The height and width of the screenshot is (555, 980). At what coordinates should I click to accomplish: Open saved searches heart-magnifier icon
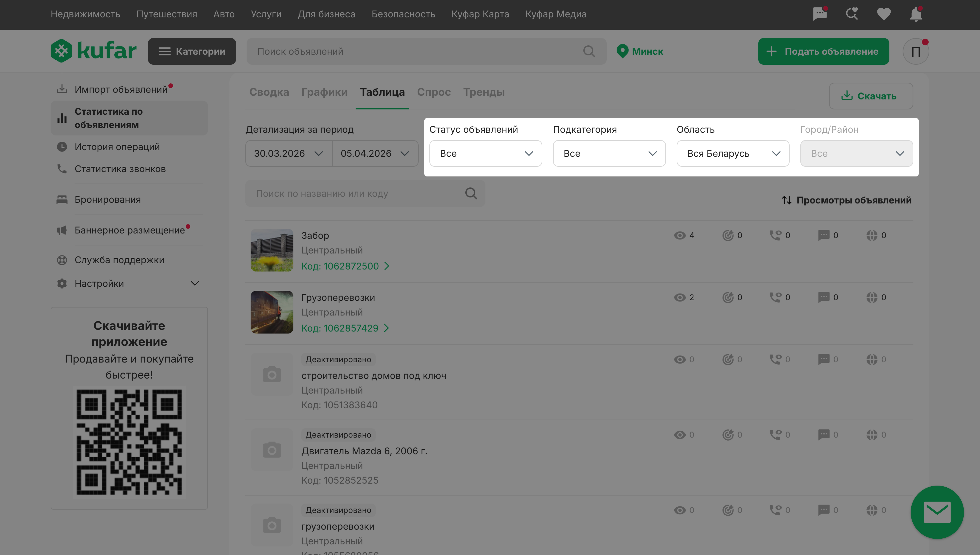pyautogui.click(x=852, y=14)
